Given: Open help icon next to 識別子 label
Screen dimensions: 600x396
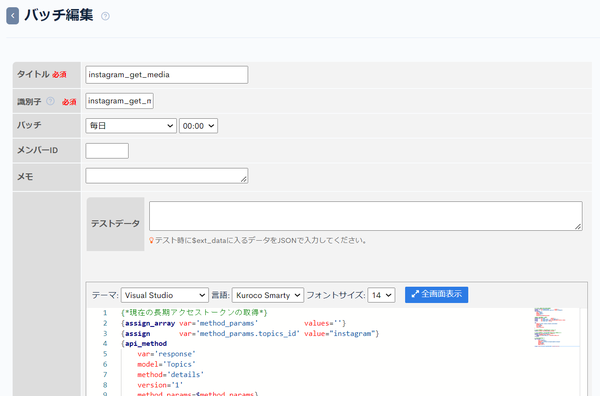Looking at the screenshot, I should (x=51, y=101).
